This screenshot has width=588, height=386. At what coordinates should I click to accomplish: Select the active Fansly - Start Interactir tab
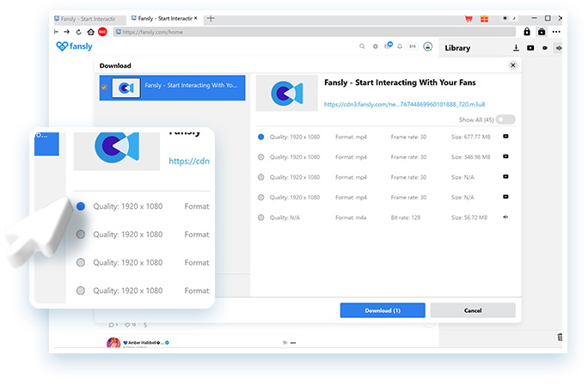(165, 18)
